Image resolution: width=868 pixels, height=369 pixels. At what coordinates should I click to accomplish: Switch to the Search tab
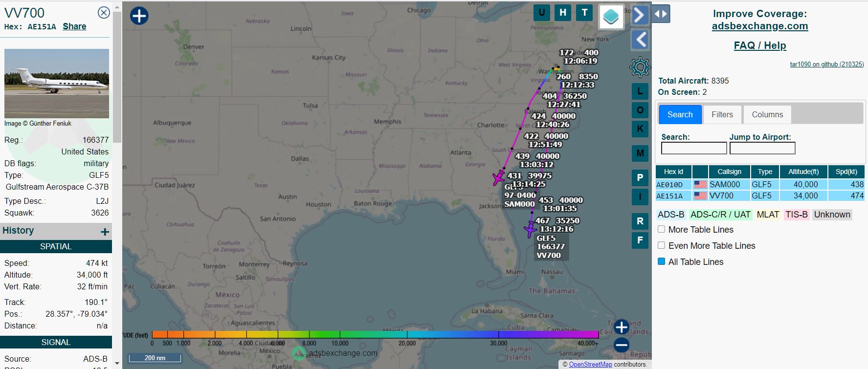pyautogui.click(x=680, y=114)
